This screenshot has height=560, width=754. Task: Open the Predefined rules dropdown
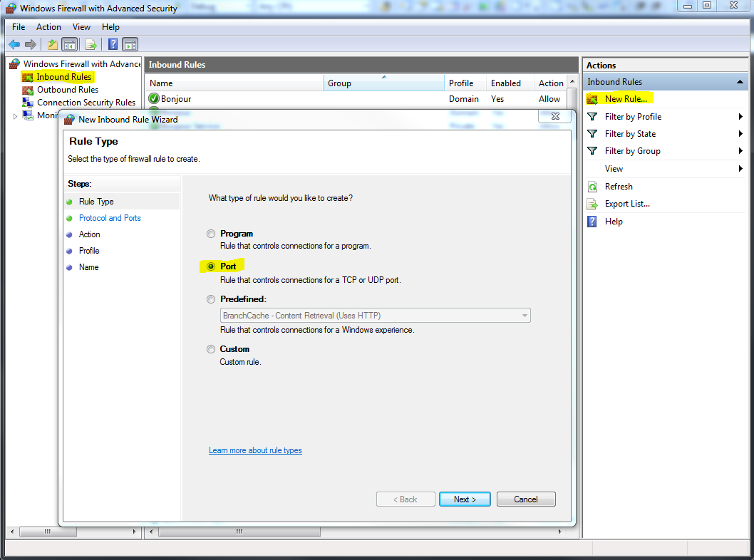525,315
